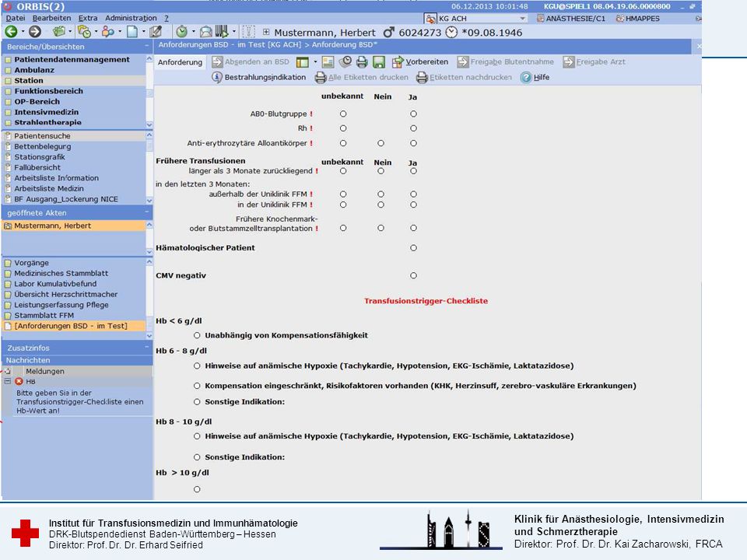Open the Bearbeiten menu
This screenshot has height=560, width=747.
pyautogui.click(x=51, y=18)
